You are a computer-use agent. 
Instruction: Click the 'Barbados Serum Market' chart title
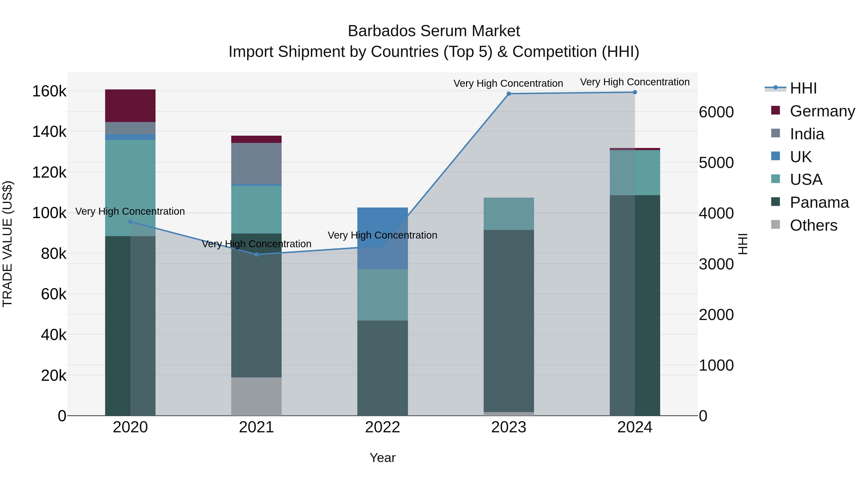434,31
